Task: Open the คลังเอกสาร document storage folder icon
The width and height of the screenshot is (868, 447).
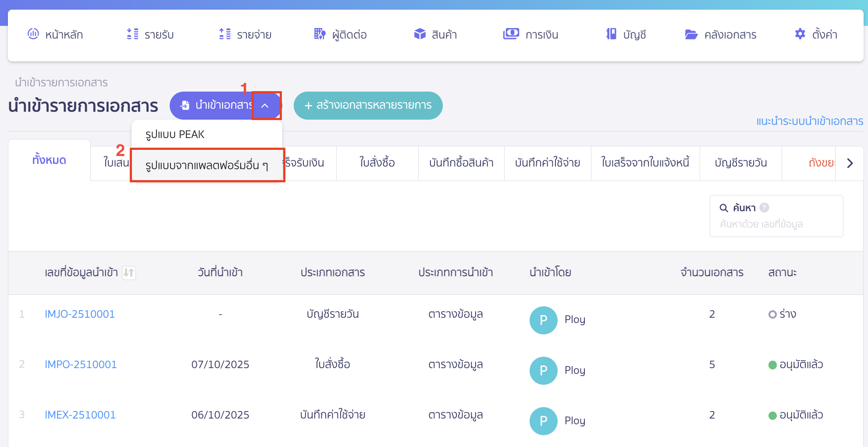Action: coord(691,34)
